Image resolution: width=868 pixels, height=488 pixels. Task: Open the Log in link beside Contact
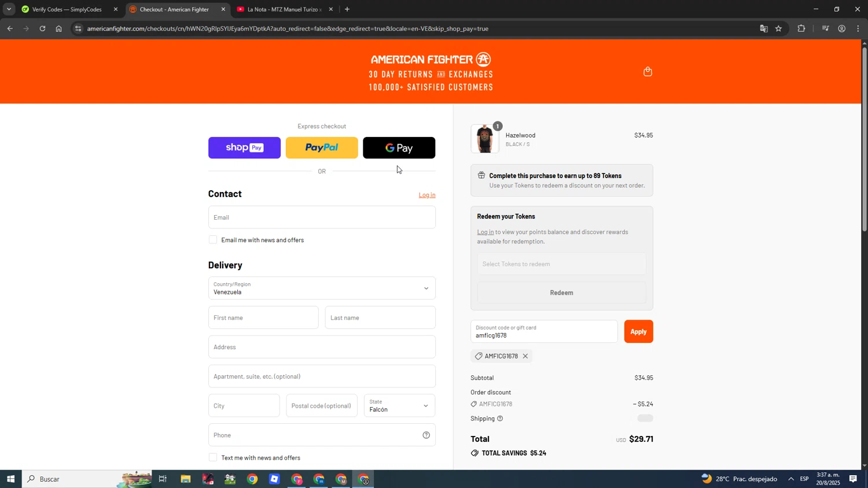[x=427, y=195]
